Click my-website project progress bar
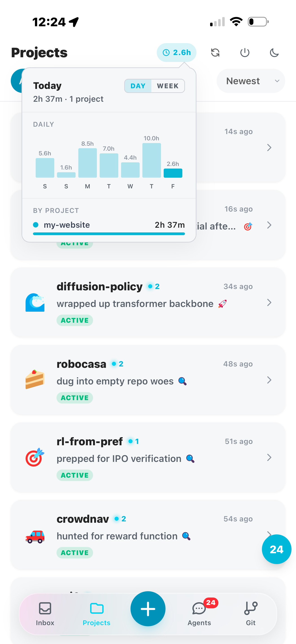 pos(109,234)
